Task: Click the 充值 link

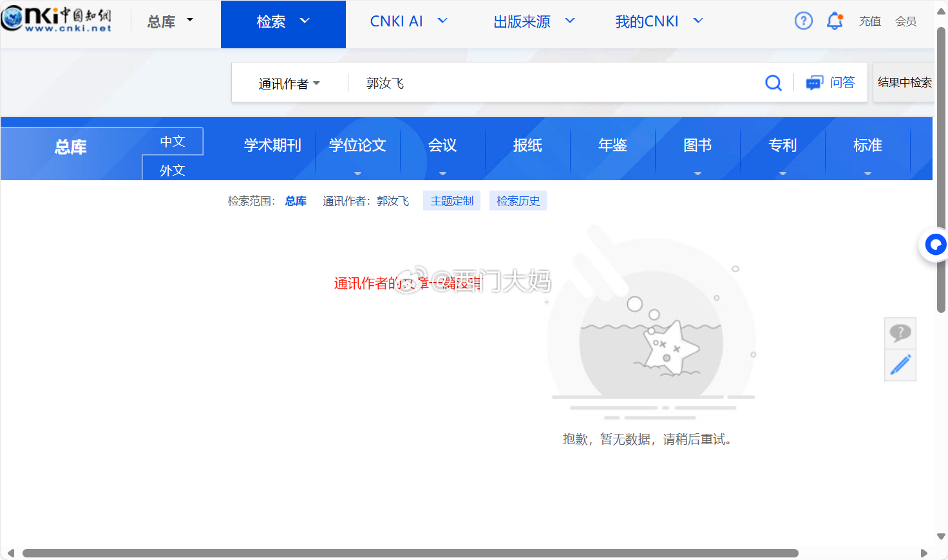Action: point(869,21)
